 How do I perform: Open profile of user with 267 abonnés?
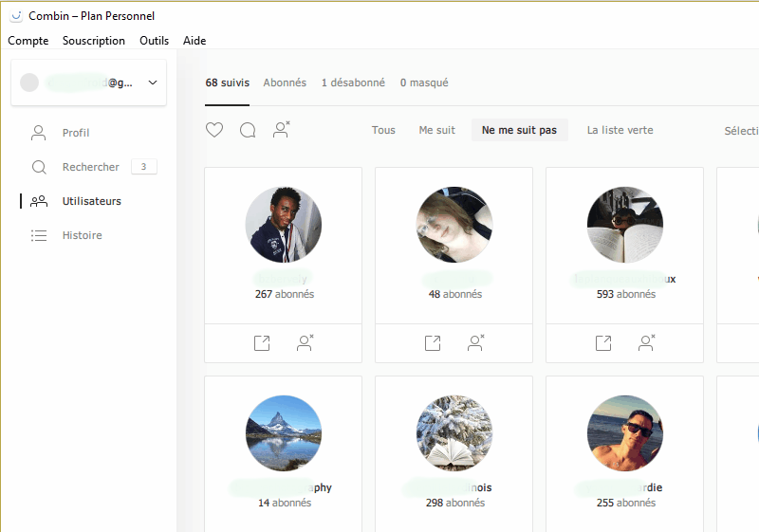point(262,343)
